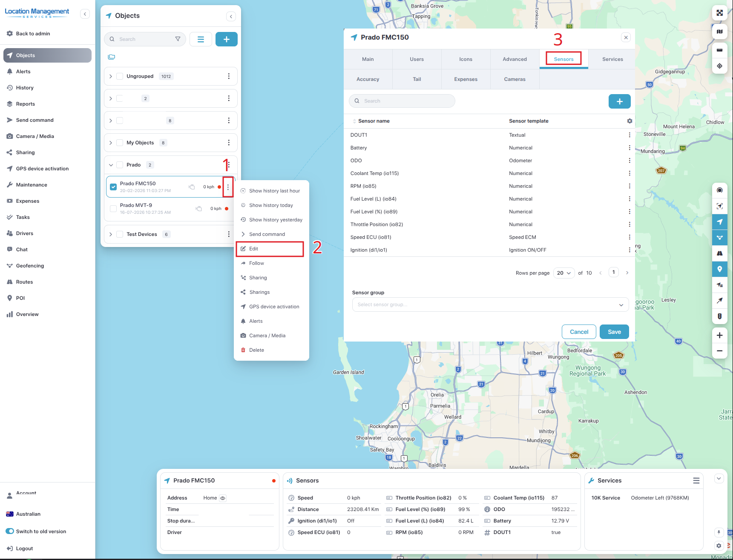
Task: Tick the My Objects group checkbox
Action: (x=120, y=143)
